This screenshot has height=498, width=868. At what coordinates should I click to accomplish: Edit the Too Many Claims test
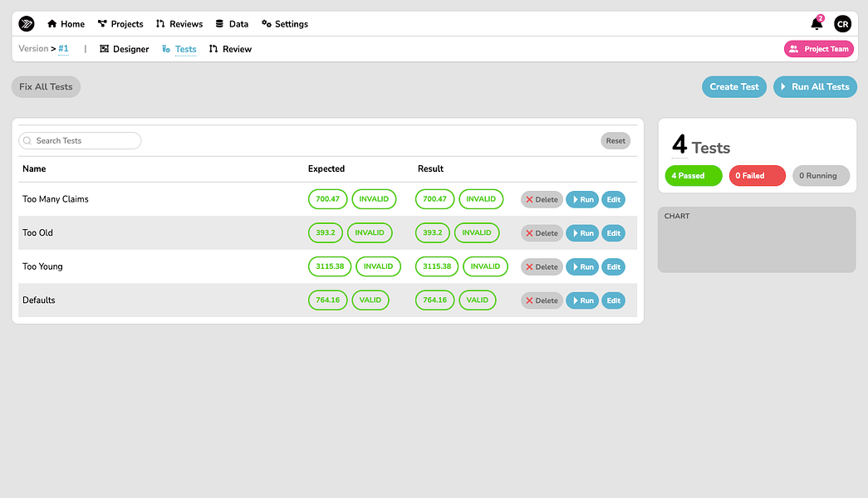(x=613, y=200)
